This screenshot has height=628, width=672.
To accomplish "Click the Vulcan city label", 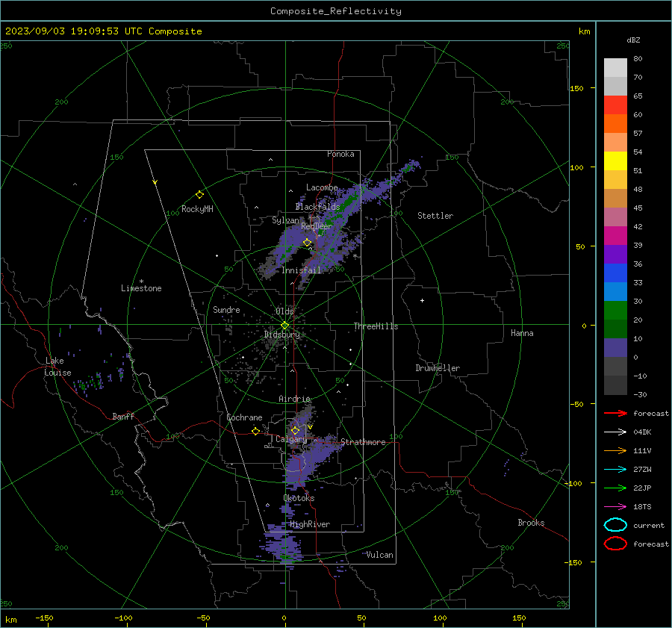I will [x=380, y=555].
